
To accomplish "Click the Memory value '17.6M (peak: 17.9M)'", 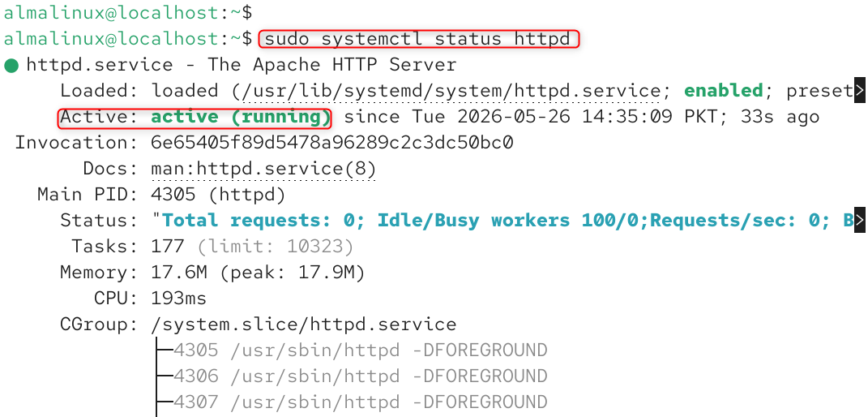I will 258,273.
